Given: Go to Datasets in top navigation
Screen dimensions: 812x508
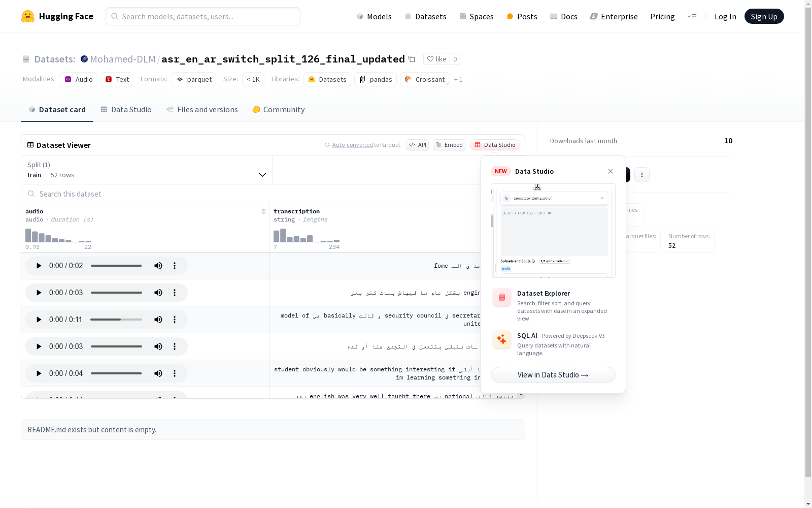Looking at the screenshot, I should pyautogui.click(x=425, y=16).
